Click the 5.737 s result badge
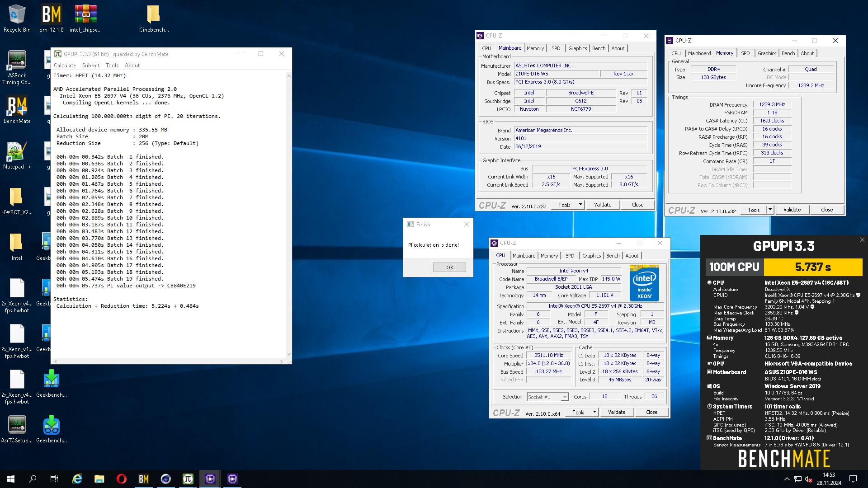This screenshot has width=868, height=488. 813,267
